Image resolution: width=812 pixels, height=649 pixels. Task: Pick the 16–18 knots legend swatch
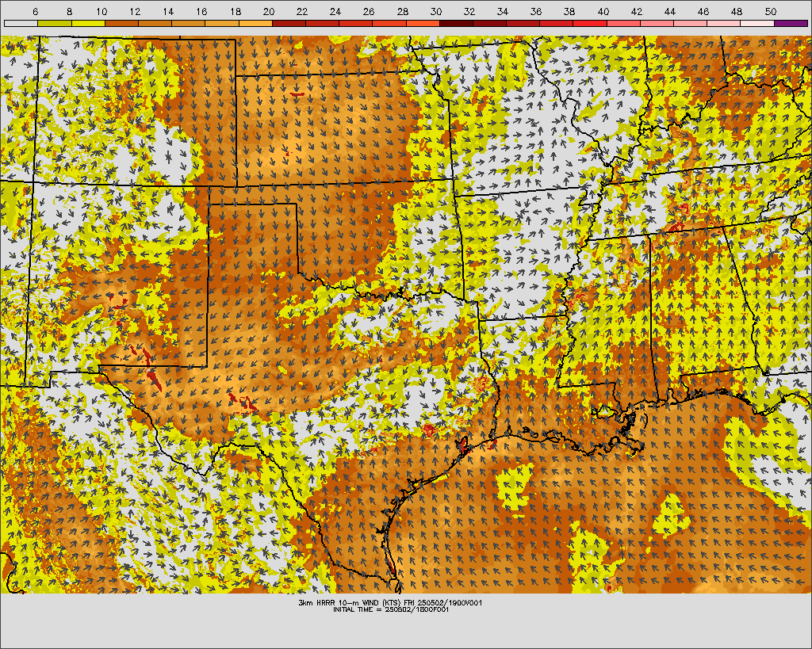[x=222, y=23]
